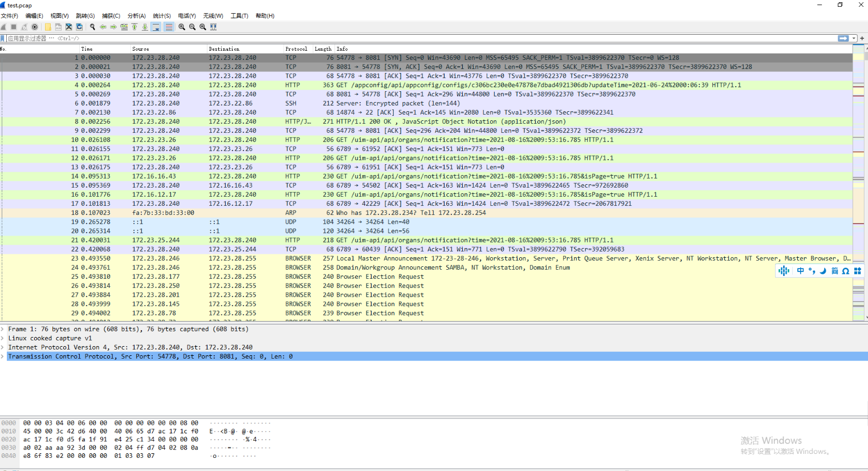
Task: Go forward with green right arrow
Action: coord(113,27)
